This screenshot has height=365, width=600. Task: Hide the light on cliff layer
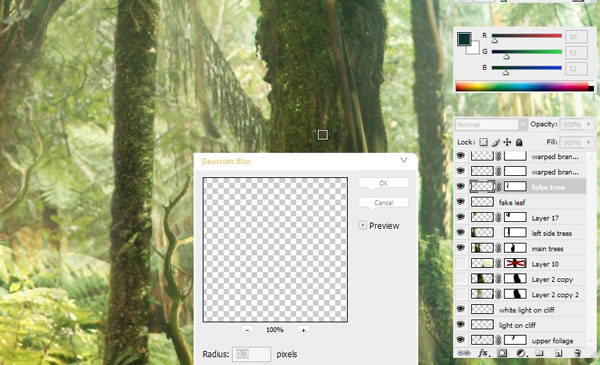coord(461,324)
